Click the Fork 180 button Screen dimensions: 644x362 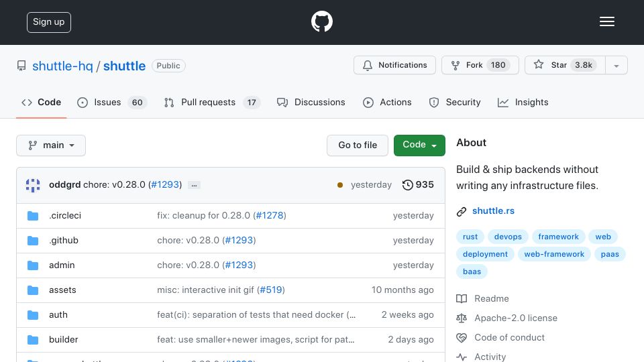[480, 65]
